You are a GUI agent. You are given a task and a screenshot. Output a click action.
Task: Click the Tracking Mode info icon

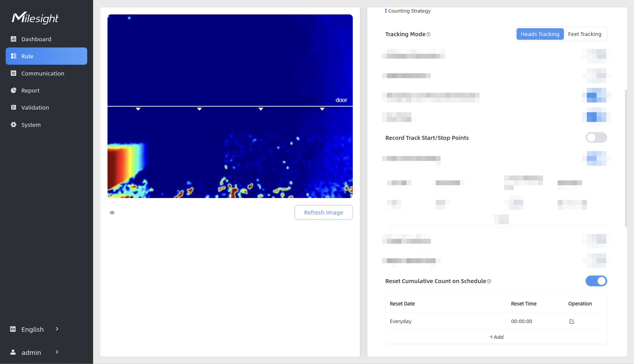[428, 34]
